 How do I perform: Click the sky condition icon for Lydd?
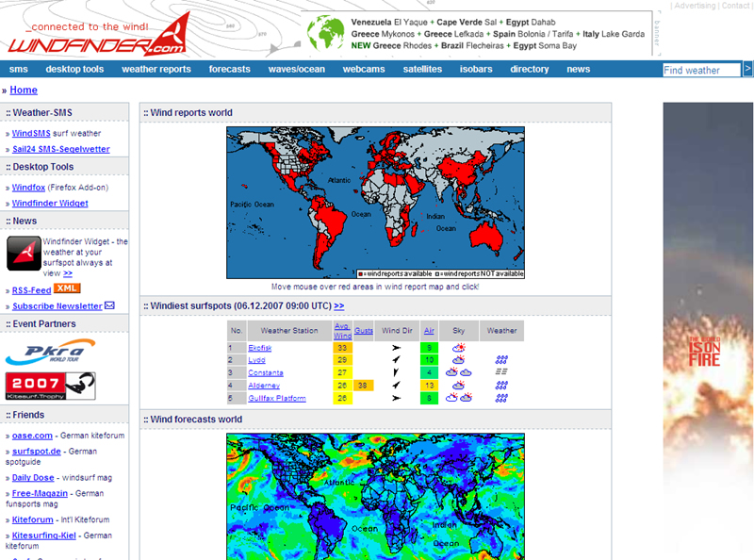(x=458, y=360)
